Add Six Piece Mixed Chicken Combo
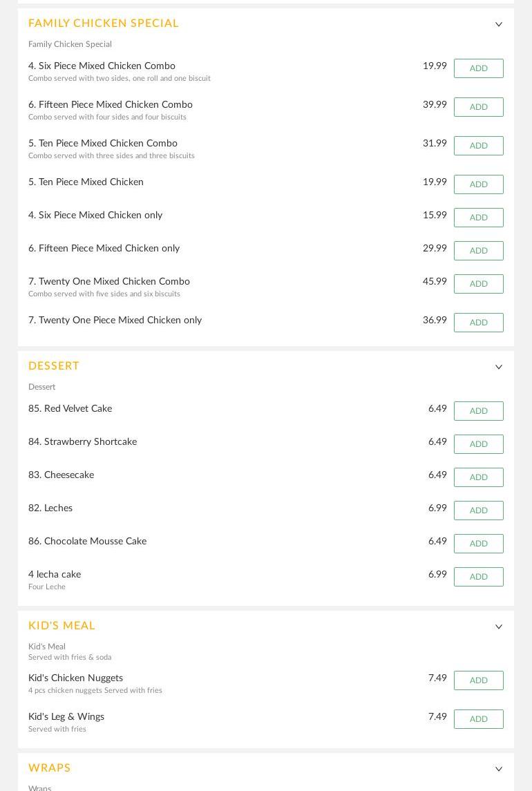532x791 pixels. [x=478, y=68]
